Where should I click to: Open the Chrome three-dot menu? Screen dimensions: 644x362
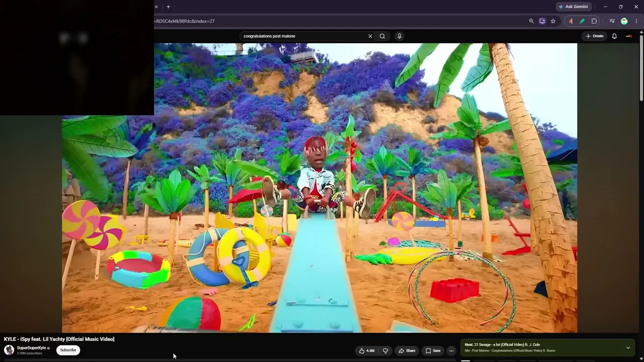[636, 21]
